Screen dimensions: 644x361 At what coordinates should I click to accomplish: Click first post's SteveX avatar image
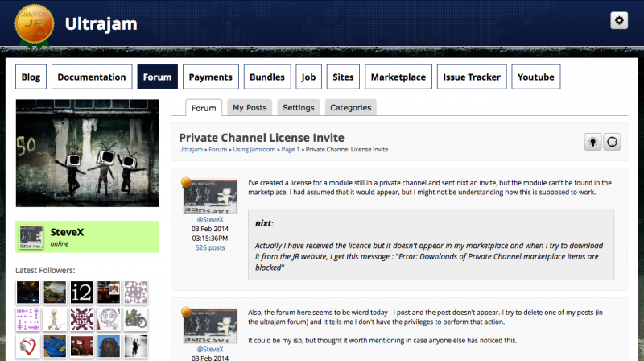(x=210, y=196)
